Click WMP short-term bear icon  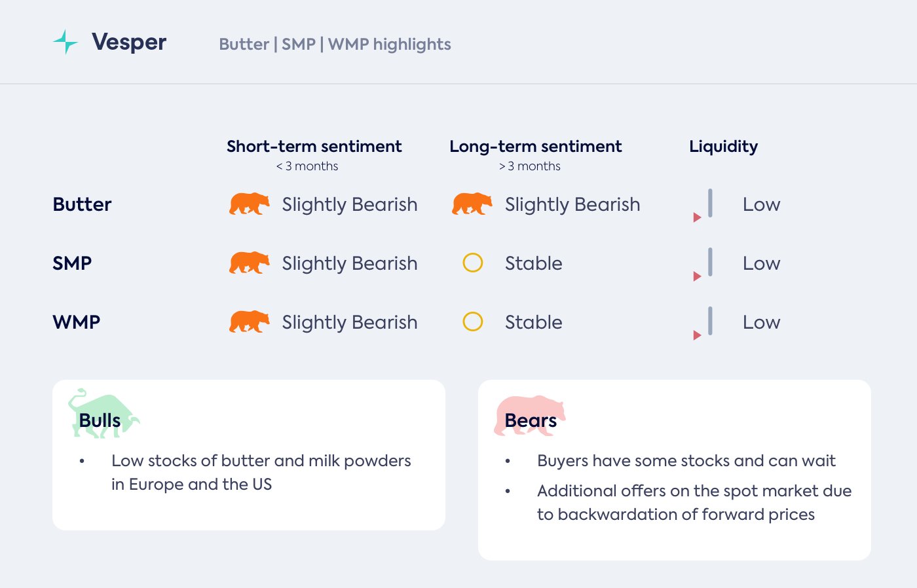(249, 322)
